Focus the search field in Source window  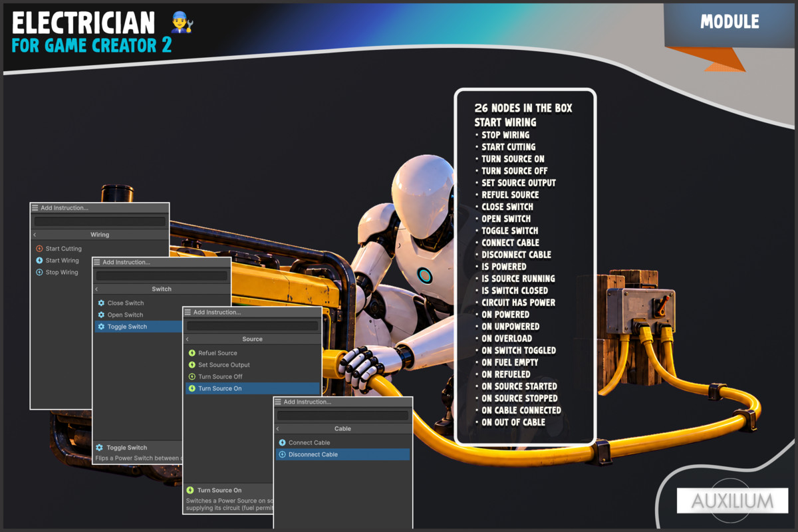(253, 326)
